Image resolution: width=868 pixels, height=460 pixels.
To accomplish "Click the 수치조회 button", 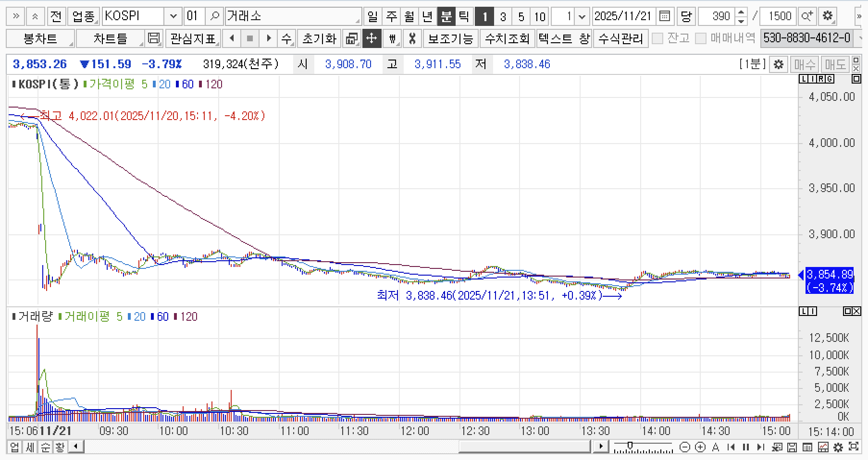I will [x=508, y=38].
